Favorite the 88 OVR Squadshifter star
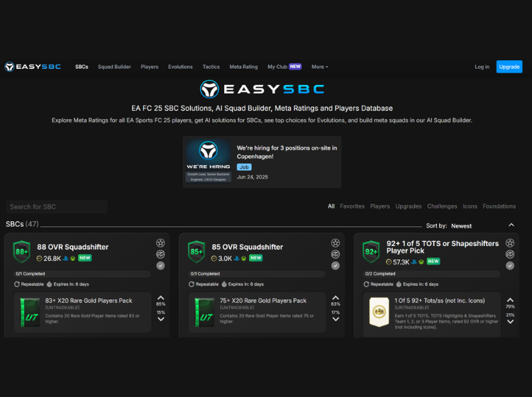The image size is (532, 397). point(160,242)
